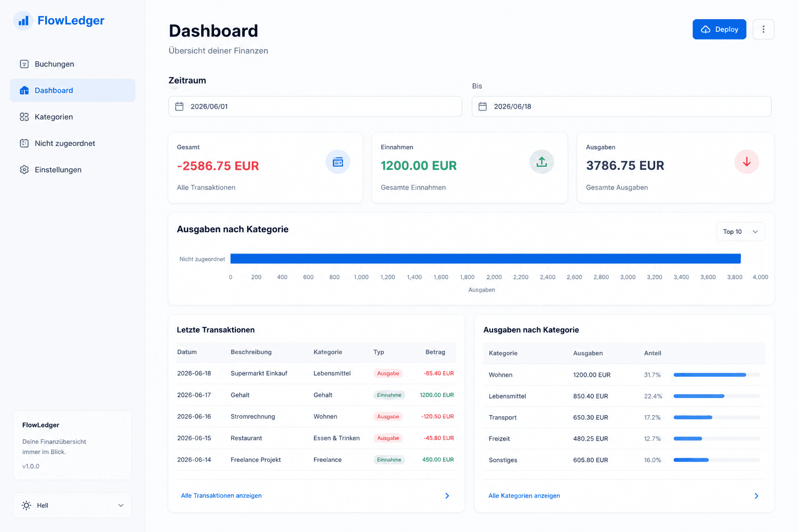This screenshot has height=532, width=798.
Task: Click the FlowLedger brand title
Action: (x=71, y=21)
